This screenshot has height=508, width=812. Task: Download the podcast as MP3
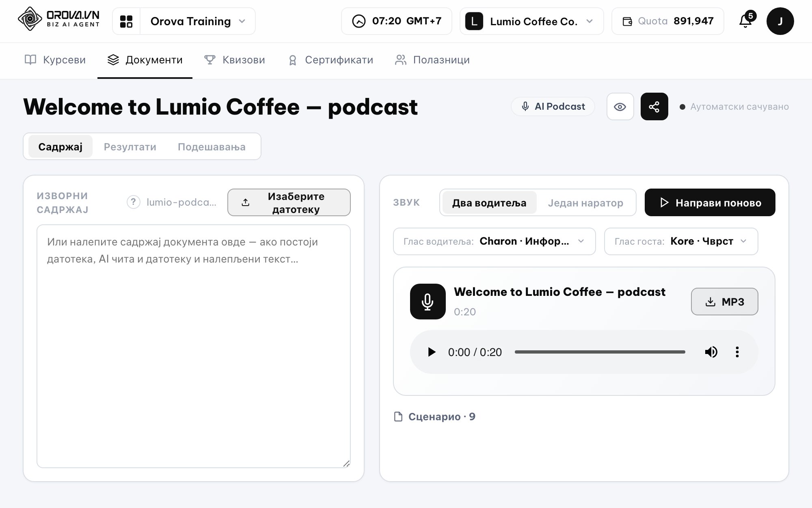tap(724, 302)
